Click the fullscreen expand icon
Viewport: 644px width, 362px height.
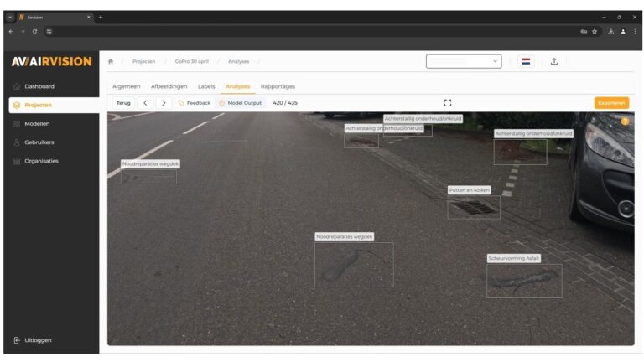click(x=448, y=103)
